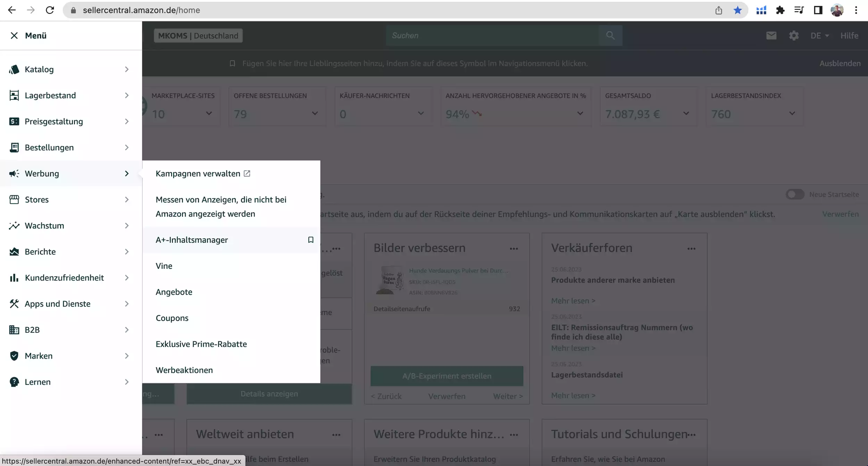Click the Werbung megaphone icon

14,174
